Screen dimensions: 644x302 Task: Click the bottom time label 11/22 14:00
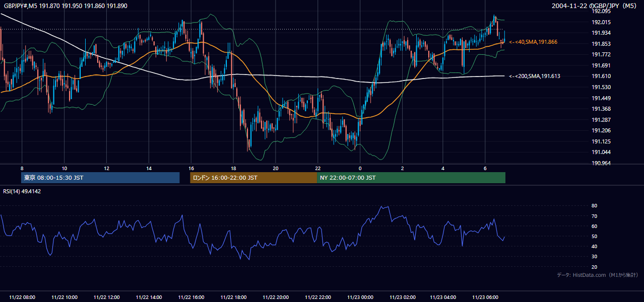coord(149,297)
